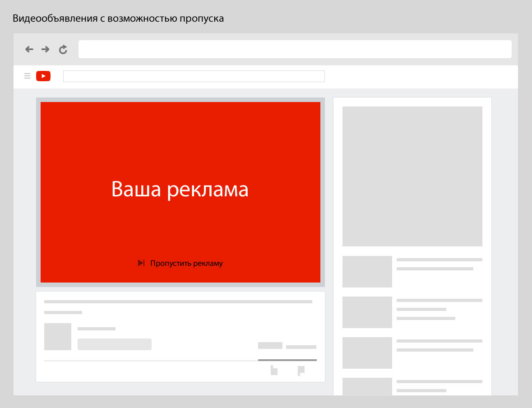Open the hamburger menu beside YouTube logo

click(x=27, y=76)
